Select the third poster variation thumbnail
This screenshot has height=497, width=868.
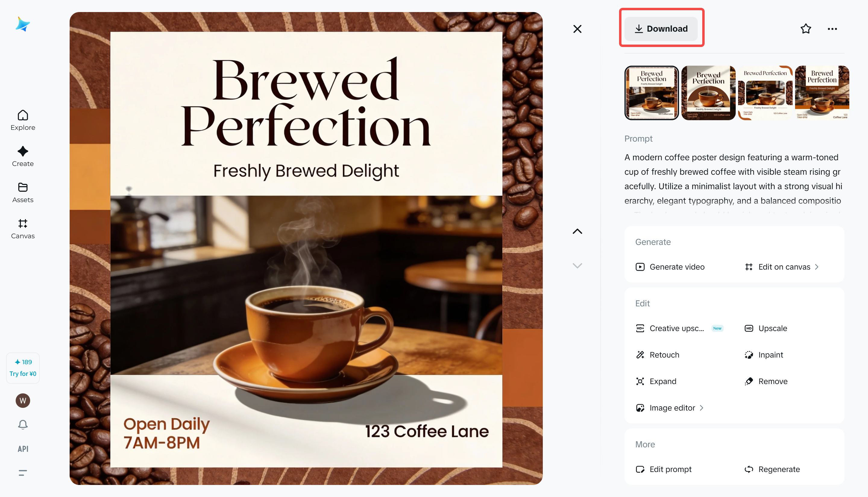click(765, 93)
